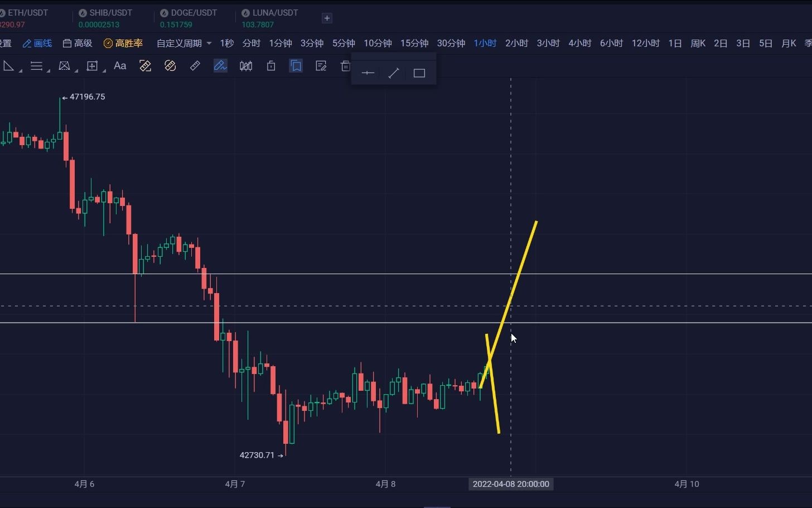Select the 10分钟 timeframe
The height and width of the screenshot is (508, 812).
point(378,43)
